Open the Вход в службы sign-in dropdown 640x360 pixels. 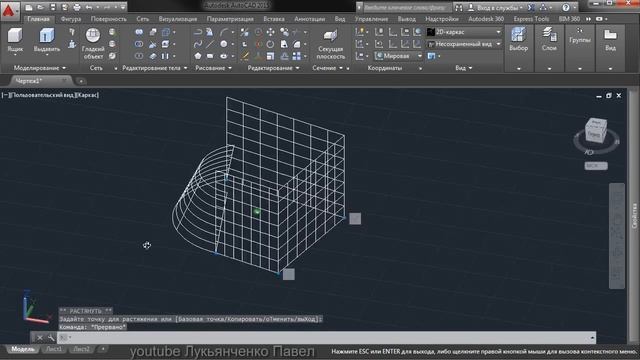pyautogui.click(x=495, y=7)
